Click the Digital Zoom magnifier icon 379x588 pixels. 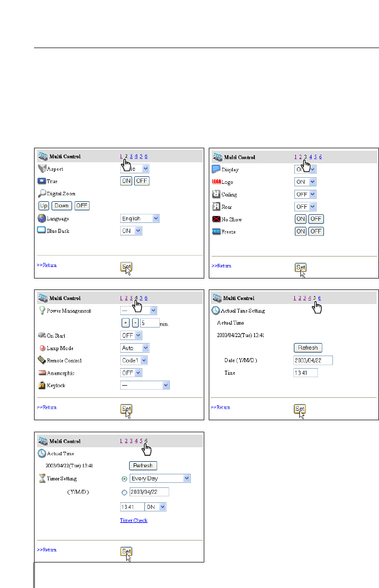point(43,193)
